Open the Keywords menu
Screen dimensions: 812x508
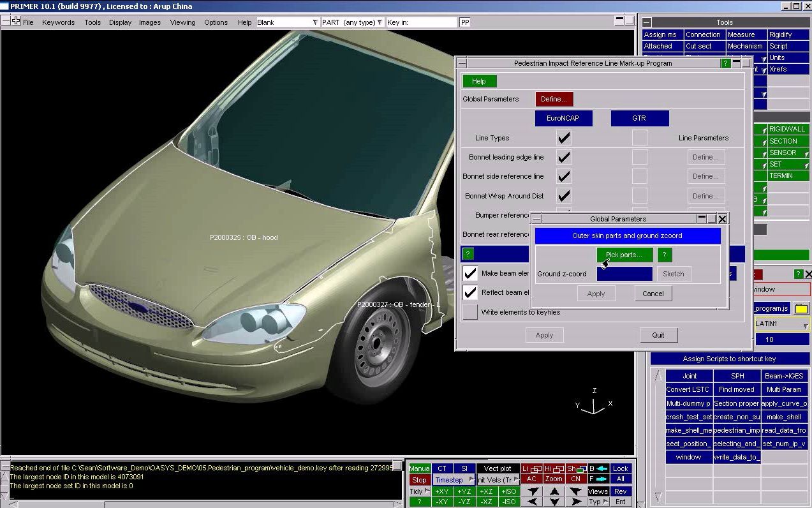point(58,22)
